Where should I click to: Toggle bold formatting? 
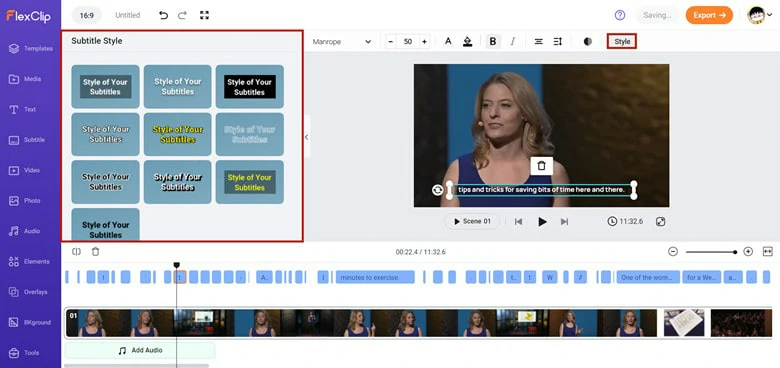[493, 42]
